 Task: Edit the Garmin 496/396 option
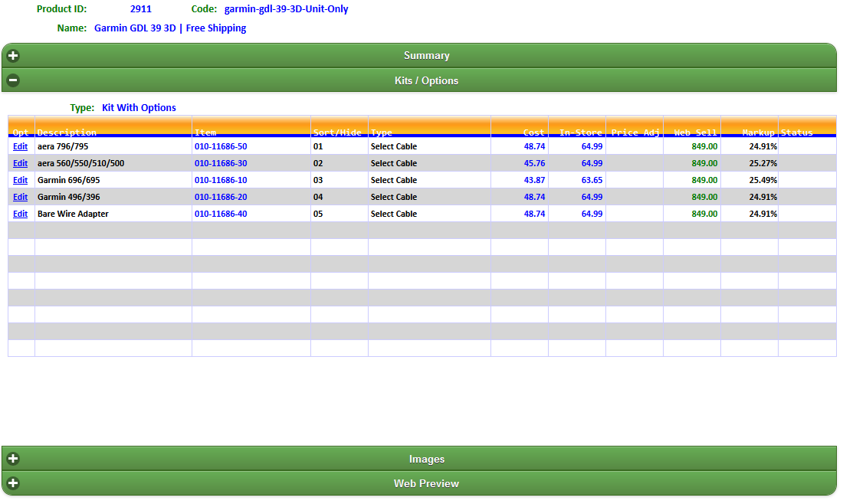tap(21, 197)
